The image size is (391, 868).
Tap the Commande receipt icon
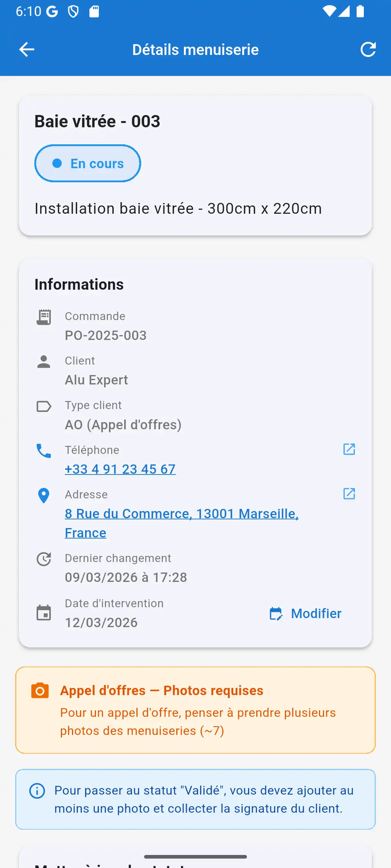44,317
